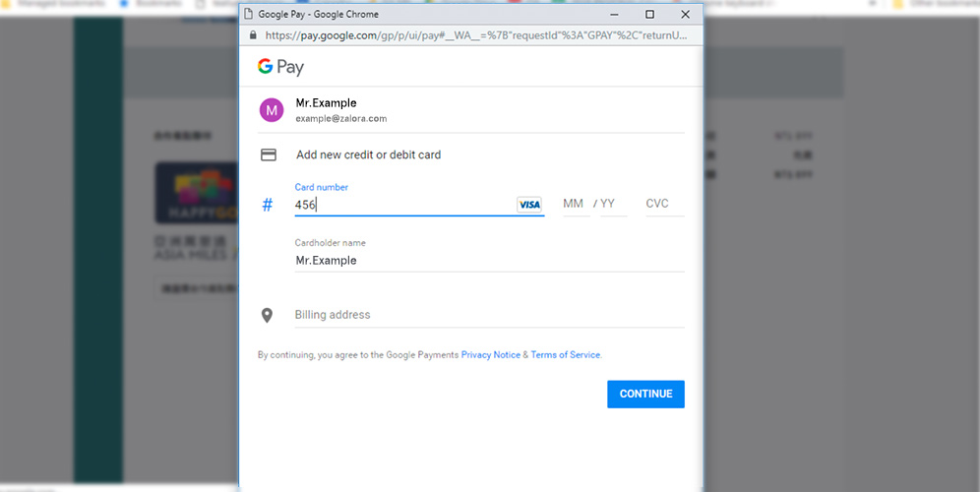Click the page icon in the window title bar
This screenshot has width=980, height=492.
248,14
